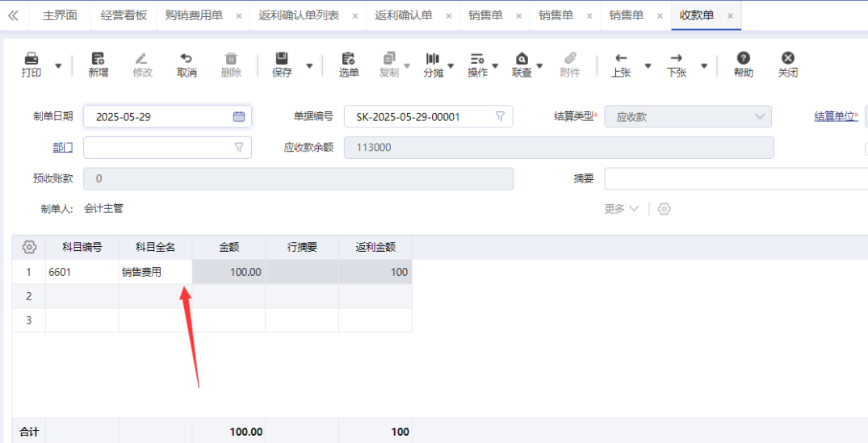Click the Select Bill (选单) icon
Image resolution: width=868 pixels, height=443 pixels.
pos(348,59)
